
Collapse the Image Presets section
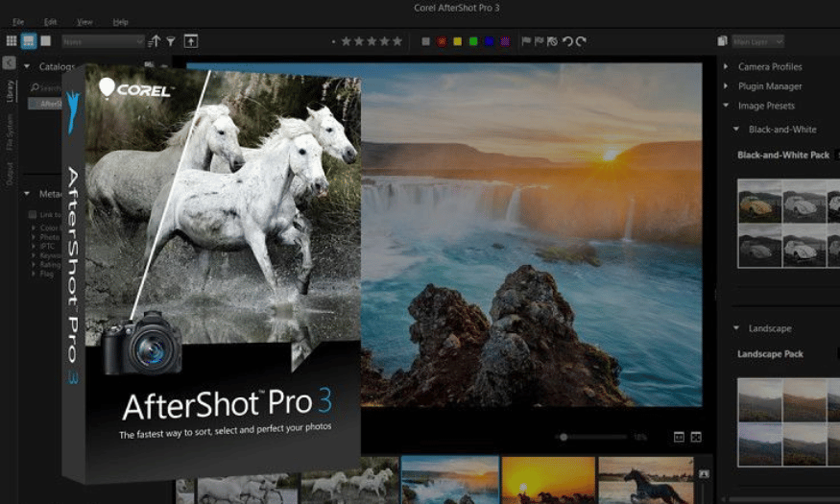(726, 106)
